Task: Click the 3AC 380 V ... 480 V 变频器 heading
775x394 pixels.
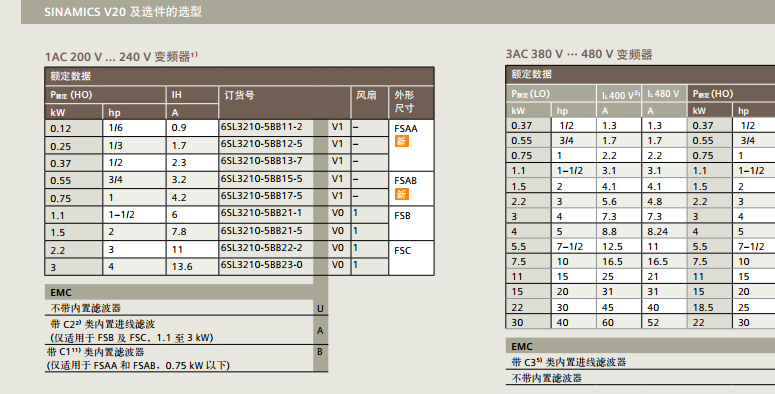Action: coord(579,54)
